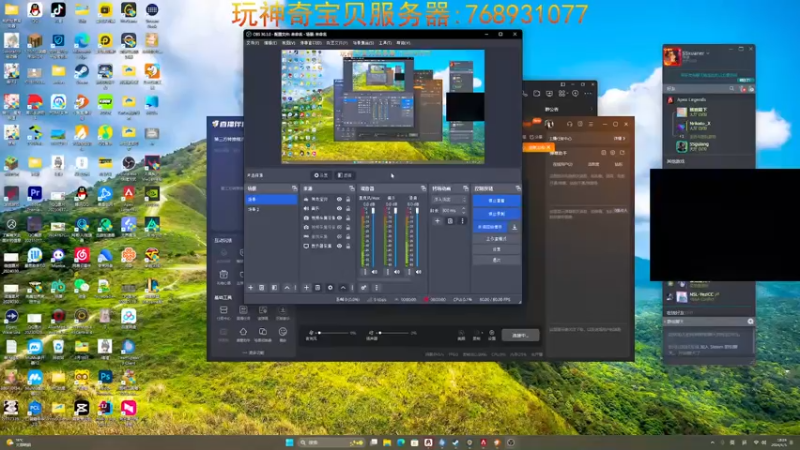Click transition duration spinner arrows
This screenshot has width=800, height=450.
463,210
